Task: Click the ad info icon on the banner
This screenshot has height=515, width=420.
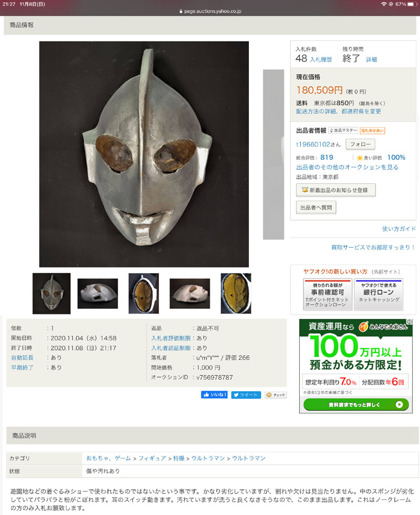Action: 409,322
